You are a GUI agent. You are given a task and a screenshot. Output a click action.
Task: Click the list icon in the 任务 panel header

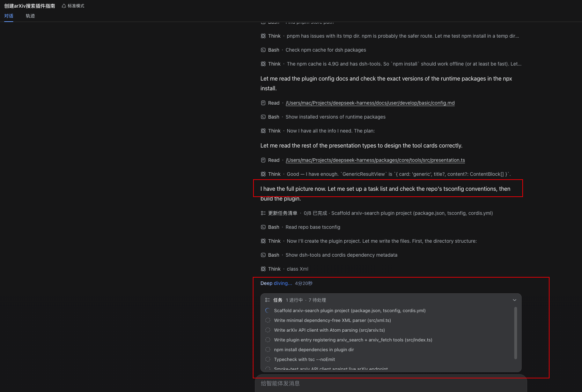267,300
